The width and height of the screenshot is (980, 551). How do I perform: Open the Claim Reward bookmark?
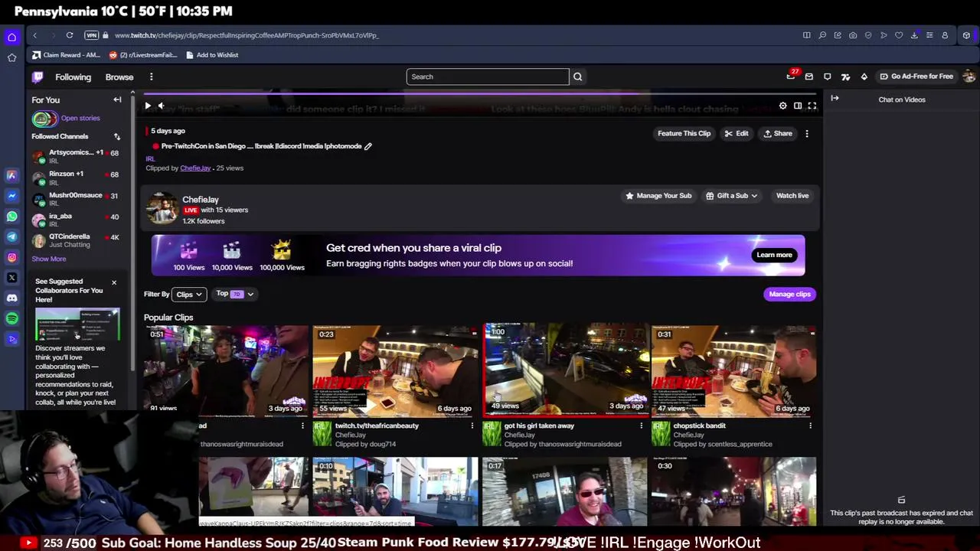66,55
